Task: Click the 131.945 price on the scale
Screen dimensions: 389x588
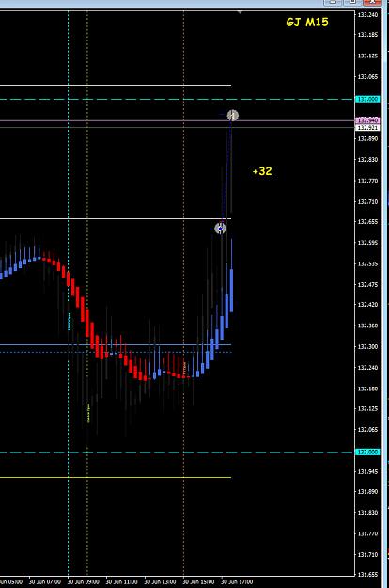Action: click(367, 471)
